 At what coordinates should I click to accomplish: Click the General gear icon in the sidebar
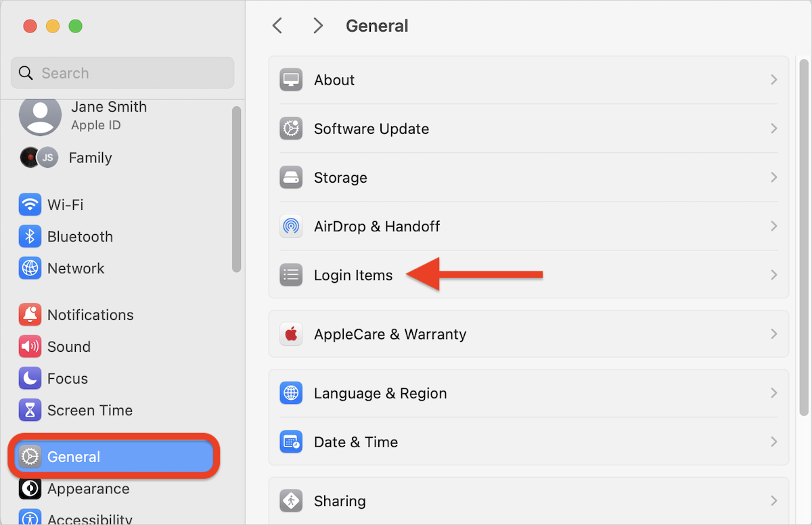click(30, 457)
